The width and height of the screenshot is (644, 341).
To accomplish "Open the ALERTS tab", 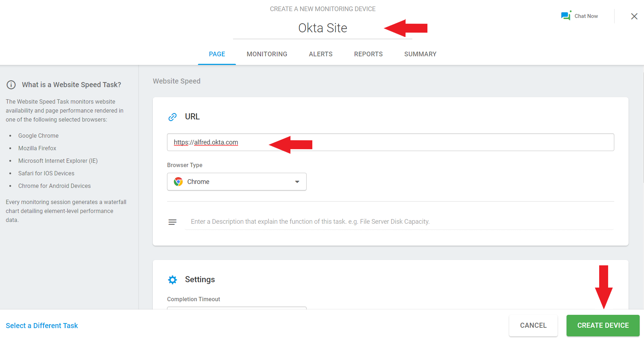I will click(321, 54).
